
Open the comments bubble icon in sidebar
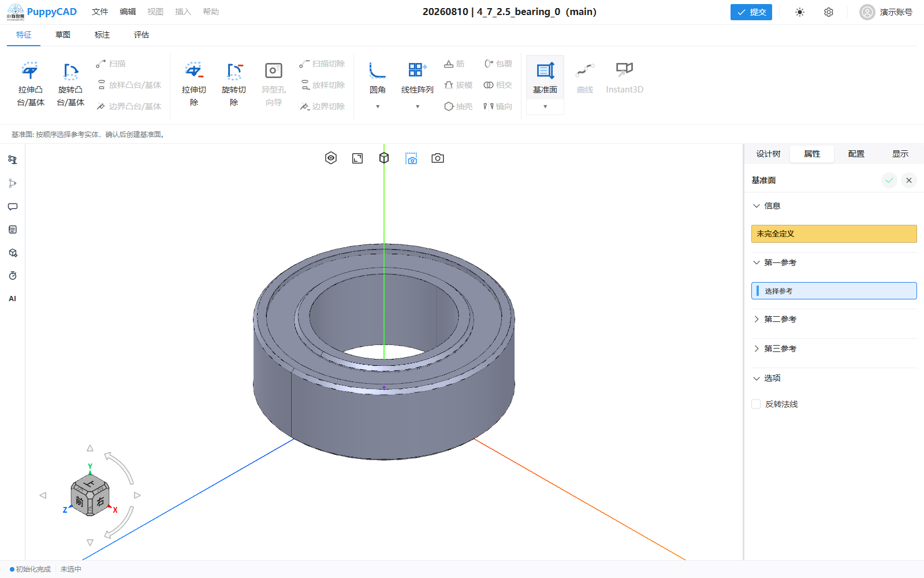coord(13,206)
